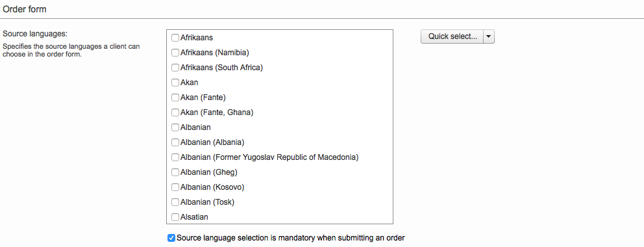
Task: Tick the Albanian (Gheg) checkbox
Action: (175, 172)
